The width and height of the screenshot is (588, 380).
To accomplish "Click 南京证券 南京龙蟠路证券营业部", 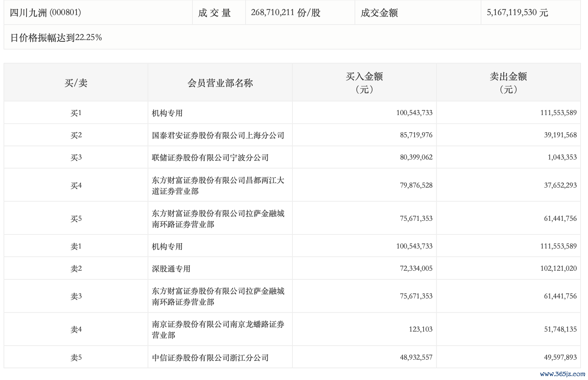I will [x=218, y=330].
